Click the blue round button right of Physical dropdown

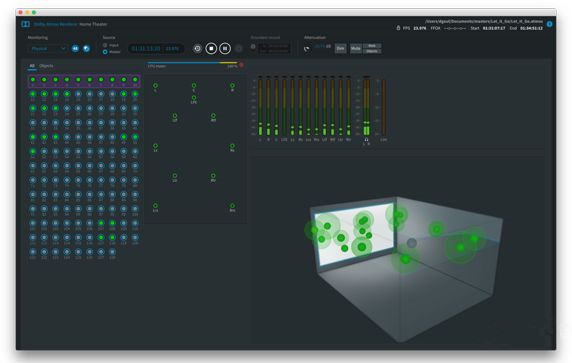[x=75, y=49]
